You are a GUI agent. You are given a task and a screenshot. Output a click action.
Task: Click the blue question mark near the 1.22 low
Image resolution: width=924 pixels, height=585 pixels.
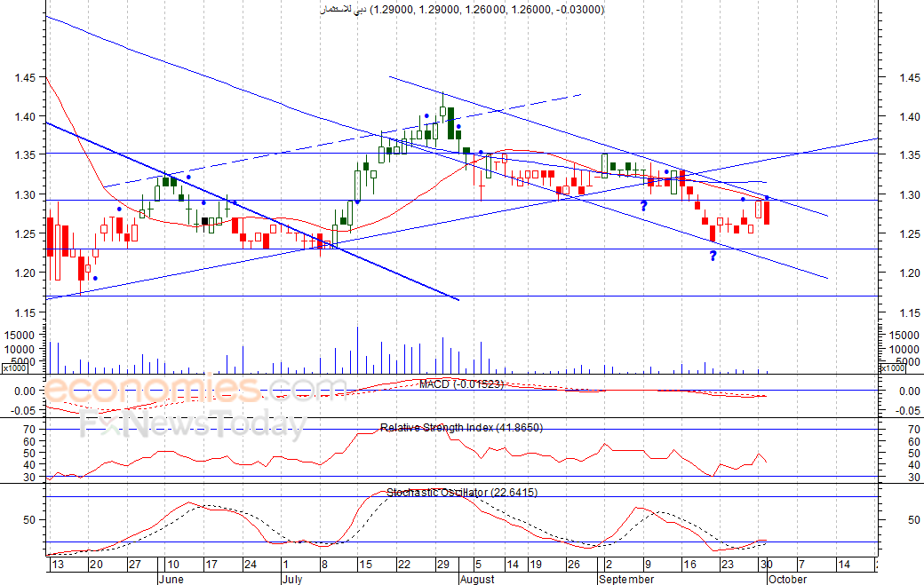click(713, 256)
